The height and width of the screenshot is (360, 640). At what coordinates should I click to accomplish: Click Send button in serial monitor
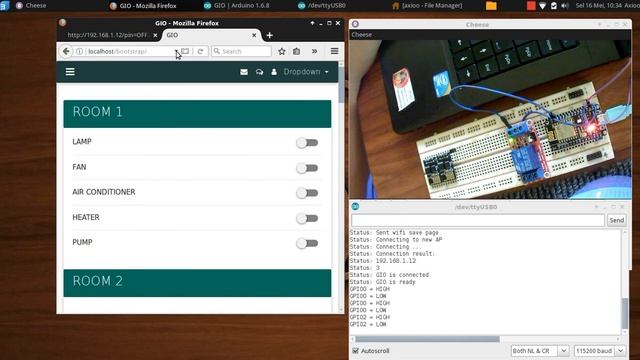point(616,220)
